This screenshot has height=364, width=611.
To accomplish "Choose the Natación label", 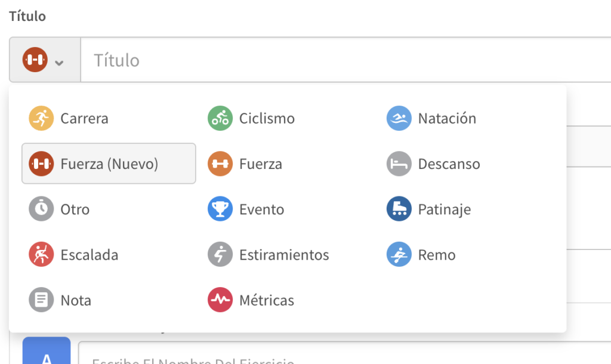I will (447, 118).
